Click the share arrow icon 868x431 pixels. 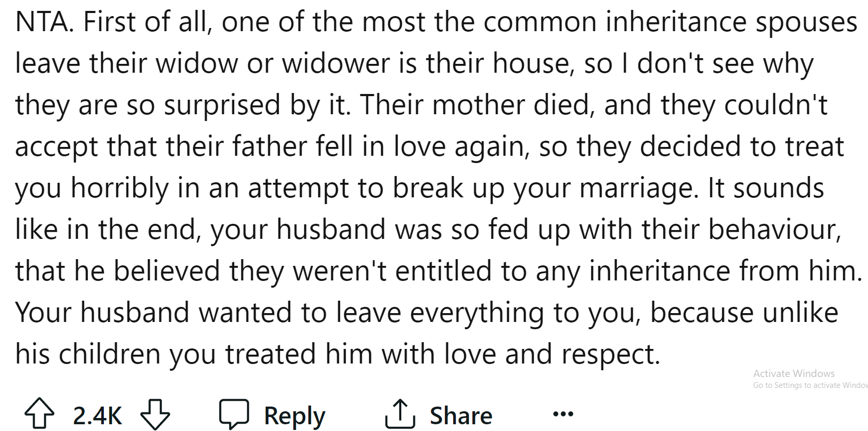click(x=400, y=414)
